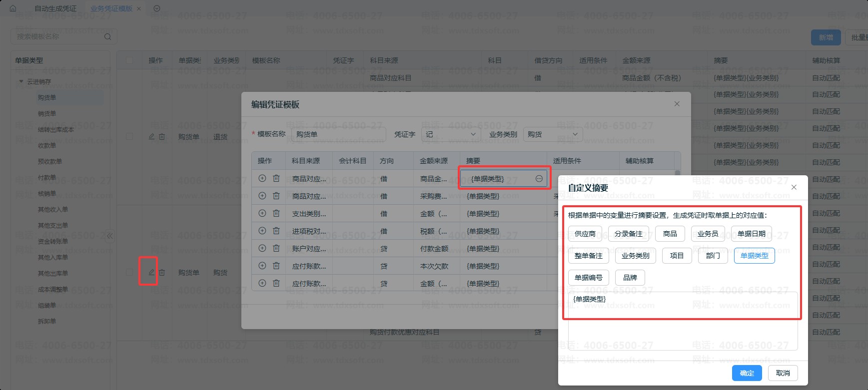Check the checkbox for the 退货 row
Viewport: 868px width, 390px height.
[129, 136]
